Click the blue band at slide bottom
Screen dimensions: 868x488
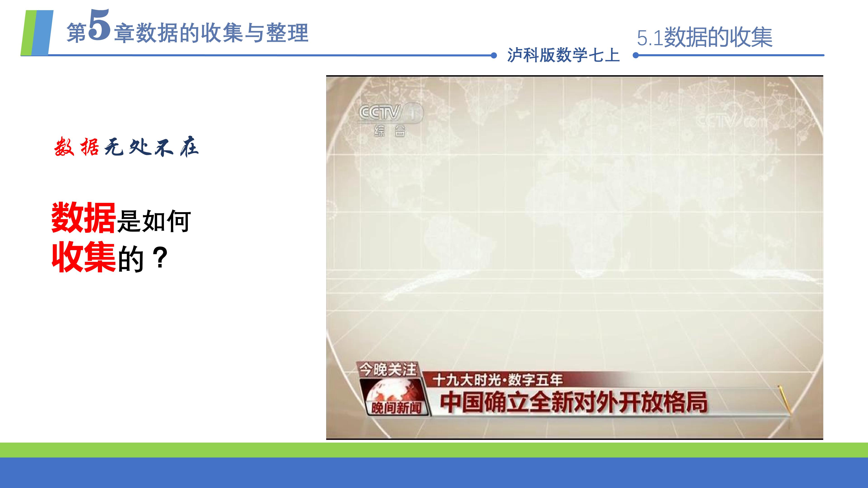[434, 472]
